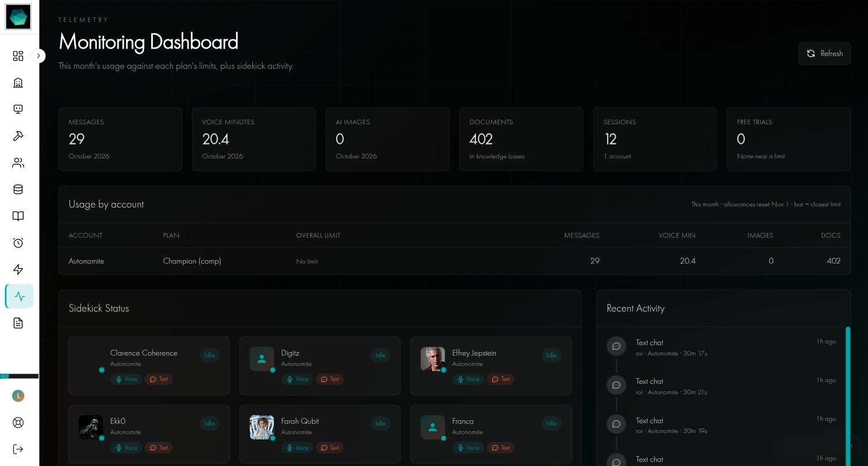Open the robot face icon in the sidebar
The height and width of the screenshot is (466, 868).
pos(18,109)
